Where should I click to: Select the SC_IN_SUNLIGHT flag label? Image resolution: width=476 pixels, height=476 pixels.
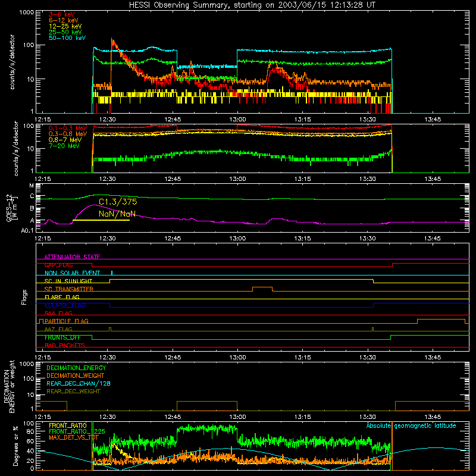pos(68,281)
